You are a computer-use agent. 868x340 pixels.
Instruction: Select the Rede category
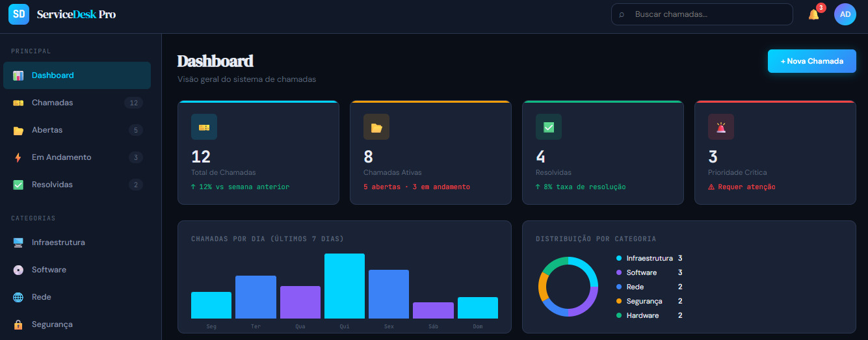tap(77, 297)
